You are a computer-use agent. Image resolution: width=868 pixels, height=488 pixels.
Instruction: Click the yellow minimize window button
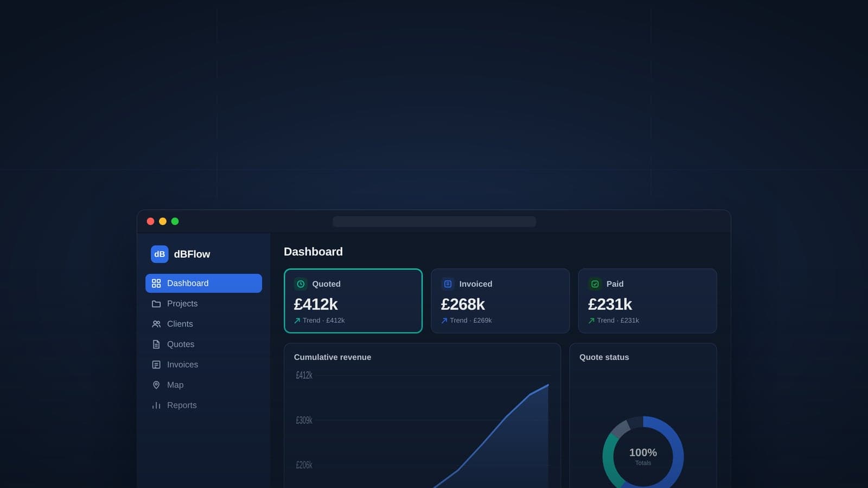(x=163, y=221)
